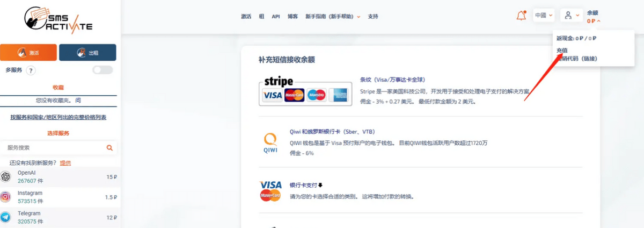Screen dimensions: 644x228
Task: Click the American Express icon under Stripe
Action: [338, 95]
